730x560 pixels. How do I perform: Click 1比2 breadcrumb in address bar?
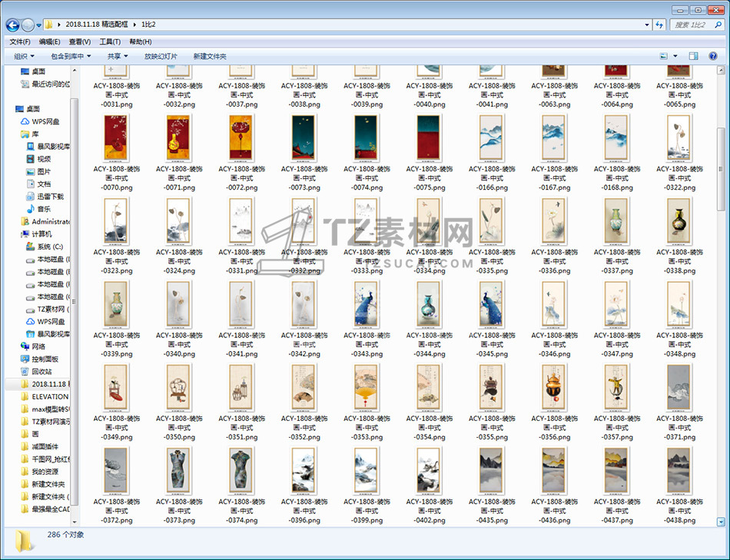point(148,25)
